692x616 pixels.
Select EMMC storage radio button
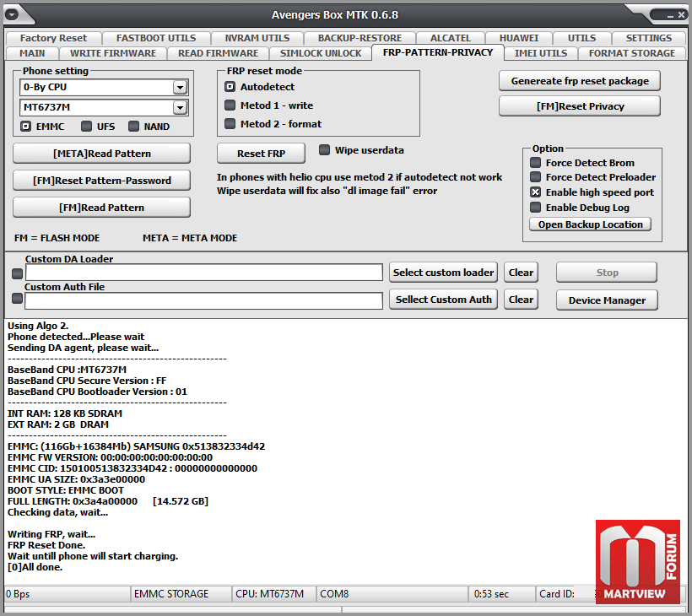click(x=25, y=127)
